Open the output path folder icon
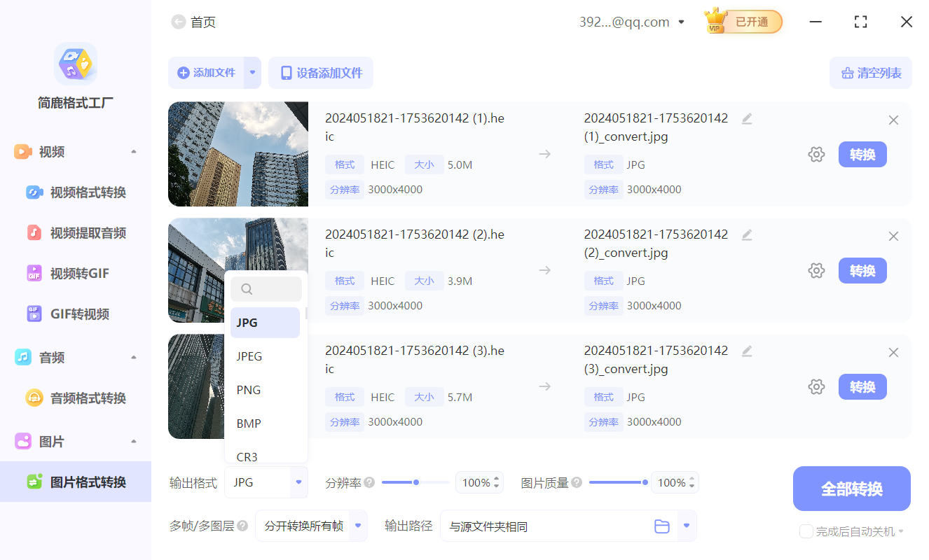The width and height of the screenshot is (929, 560). [662, 526]
